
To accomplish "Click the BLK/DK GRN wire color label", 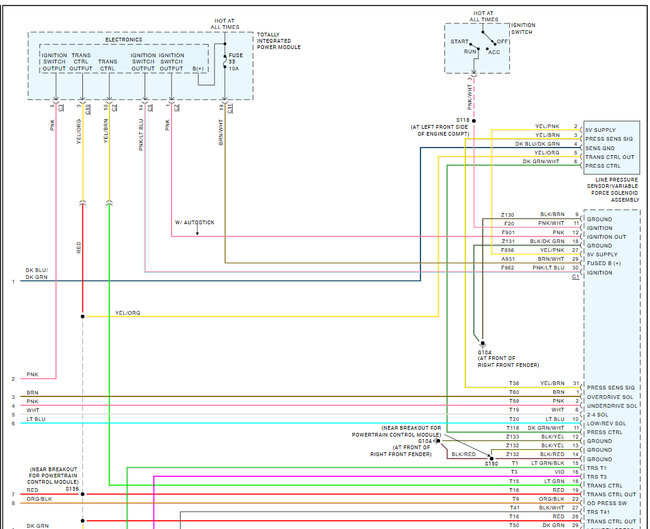I will (547, 241).
